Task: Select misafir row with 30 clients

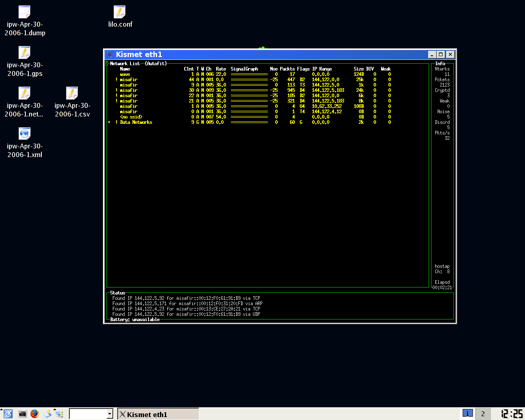Action: coord(250,90)
